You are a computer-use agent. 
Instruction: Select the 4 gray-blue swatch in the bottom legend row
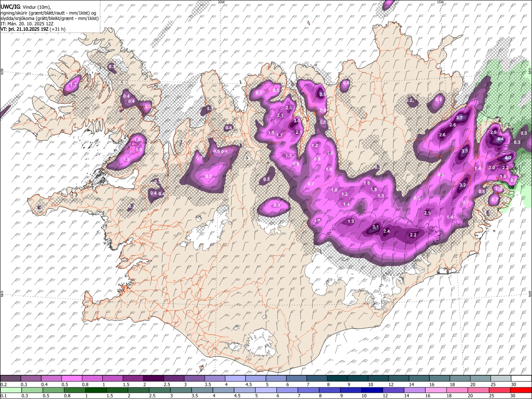223,390
